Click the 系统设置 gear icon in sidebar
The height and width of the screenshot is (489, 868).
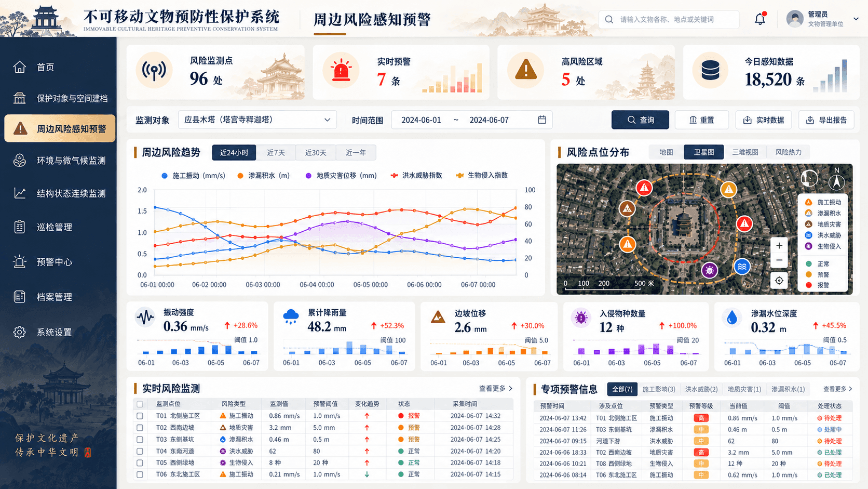[x=20, y=332]
